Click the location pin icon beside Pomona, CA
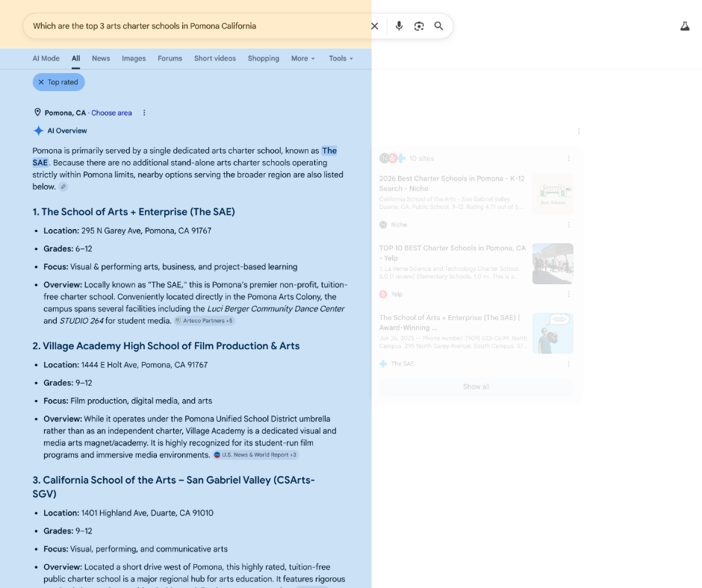Screen dimensions: 702x588 coord(37,113)
